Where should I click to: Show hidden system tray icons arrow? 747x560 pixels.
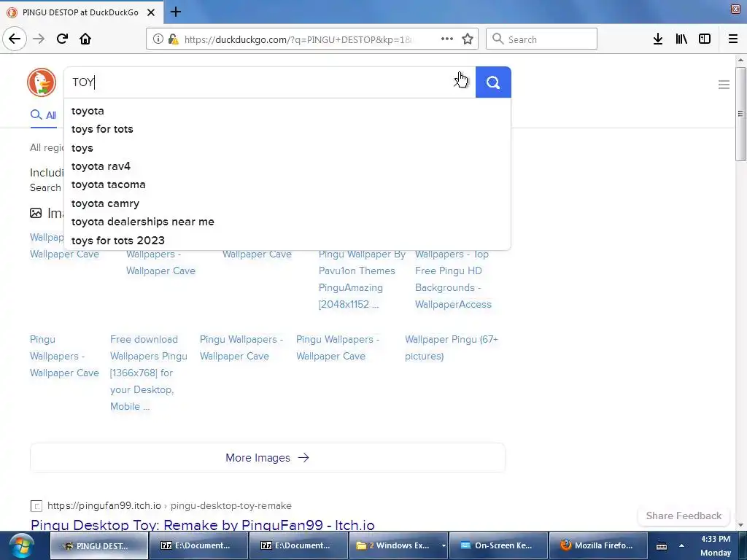coord(682,545)
